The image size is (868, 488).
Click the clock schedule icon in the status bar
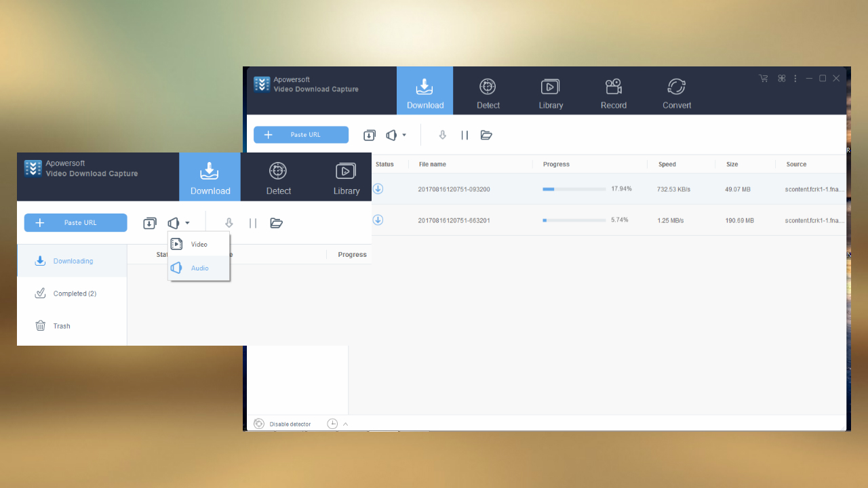(x=332, y=424)
